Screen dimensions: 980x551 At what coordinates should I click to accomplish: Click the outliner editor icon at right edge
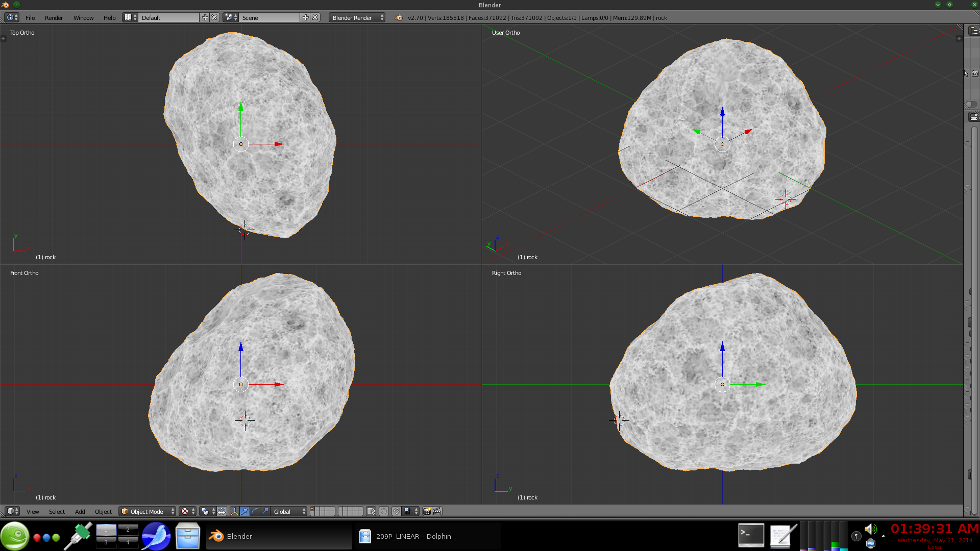[x=973, y=31]
